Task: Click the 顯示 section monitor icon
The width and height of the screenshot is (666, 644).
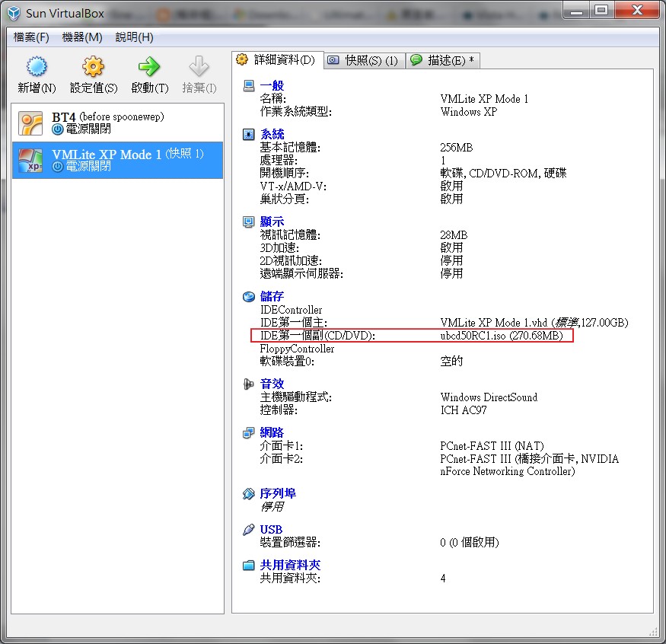Action: point(249,222)
